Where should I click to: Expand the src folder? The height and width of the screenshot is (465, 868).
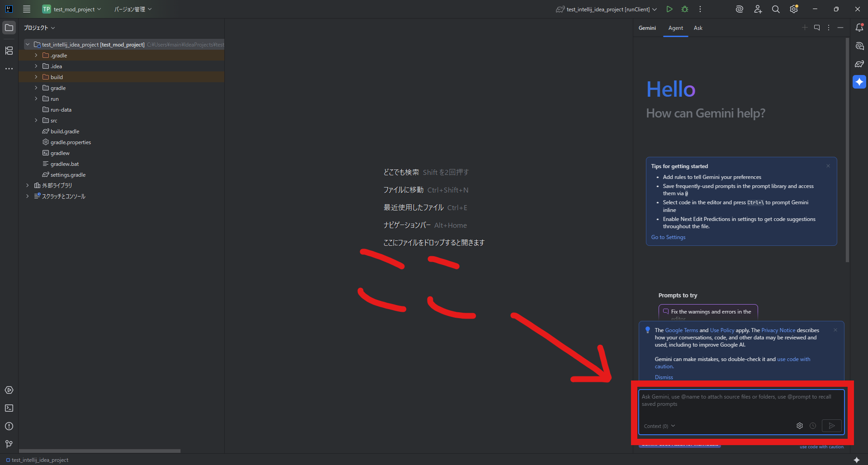(x=36, y=121)
